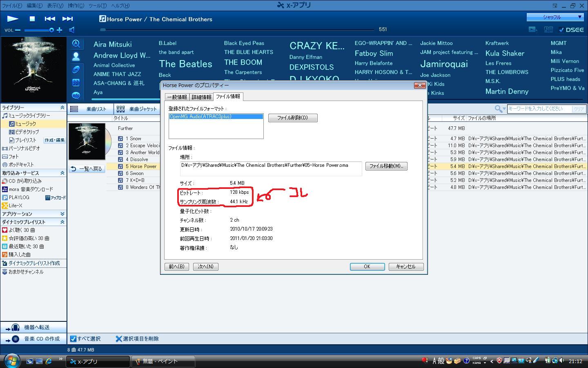The image size is (588, 368).
Task: Click the lyrics display icon beside DSEE
Action: coord(548,29)
